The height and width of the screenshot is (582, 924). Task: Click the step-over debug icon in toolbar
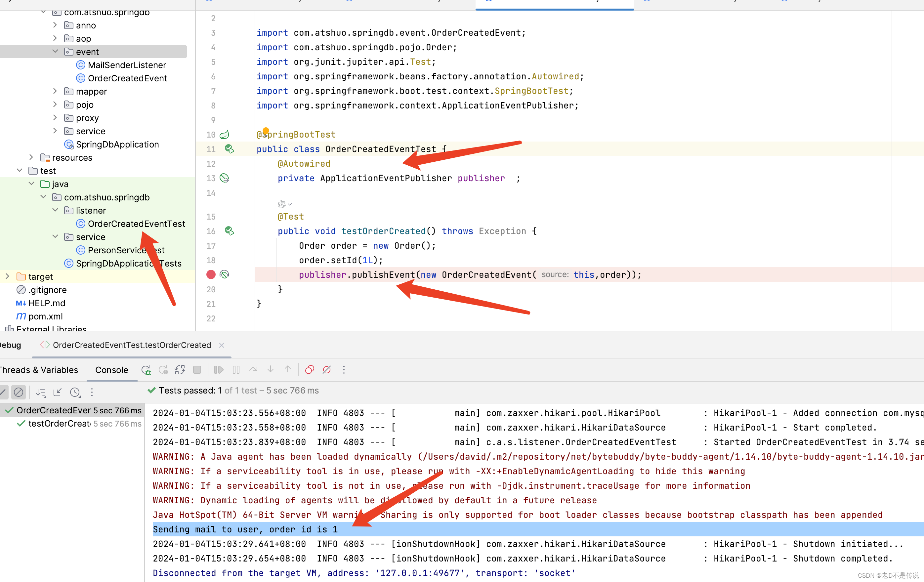pos(253,369)
